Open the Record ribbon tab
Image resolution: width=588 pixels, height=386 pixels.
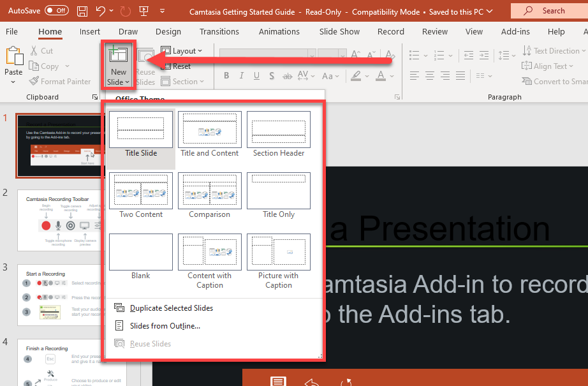(391, 31)
